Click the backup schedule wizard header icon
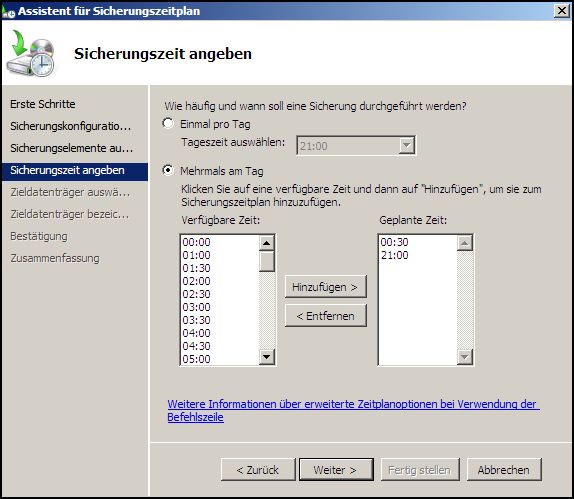Screen dimensions: 574x499 (30, 53)
